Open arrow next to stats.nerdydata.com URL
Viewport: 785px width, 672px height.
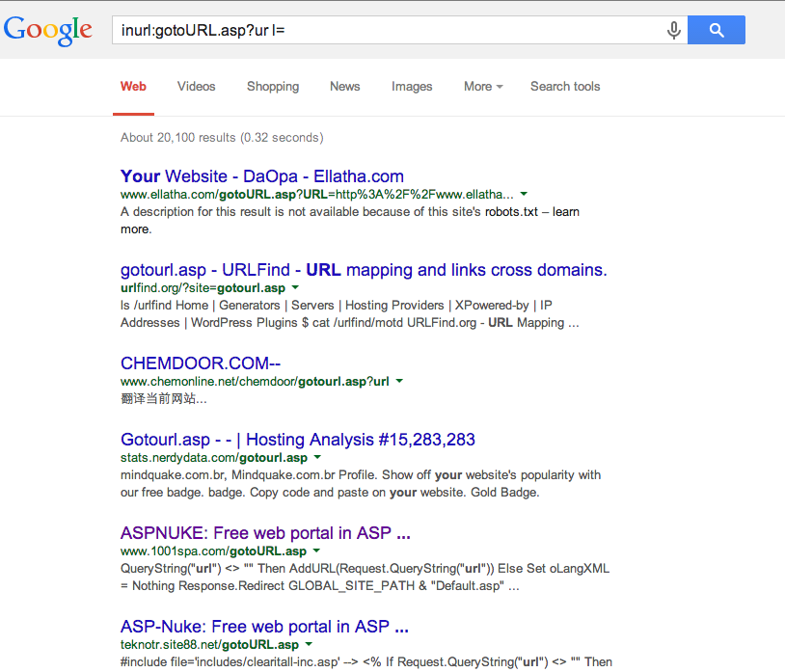pyautogui.click(x=317, y=457)
